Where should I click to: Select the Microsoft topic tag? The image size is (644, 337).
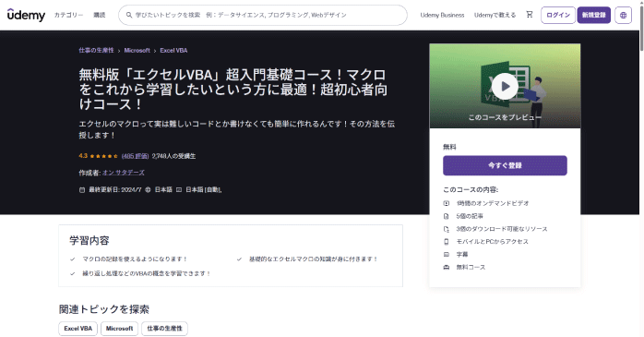(x=120, y=329)
